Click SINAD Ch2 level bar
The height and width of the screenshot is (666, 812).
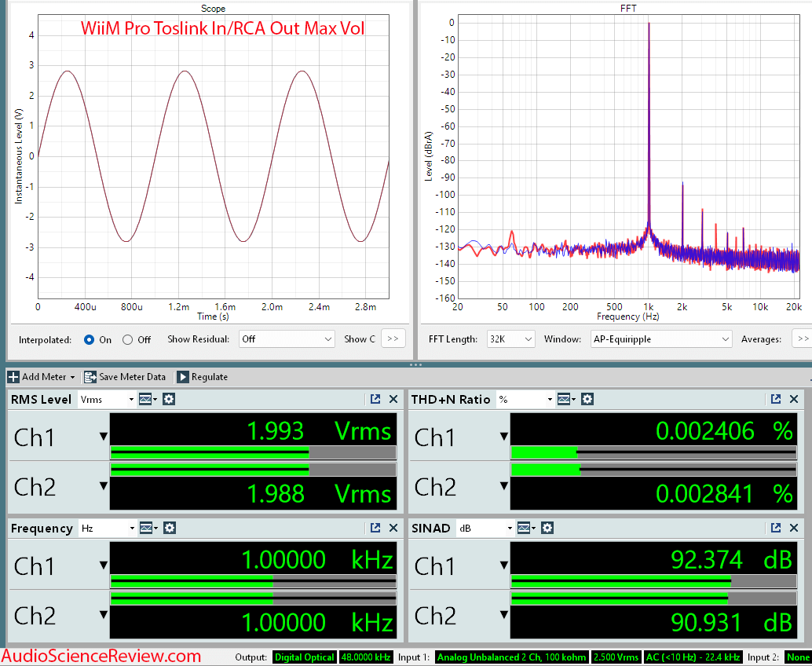click(653, 598)
